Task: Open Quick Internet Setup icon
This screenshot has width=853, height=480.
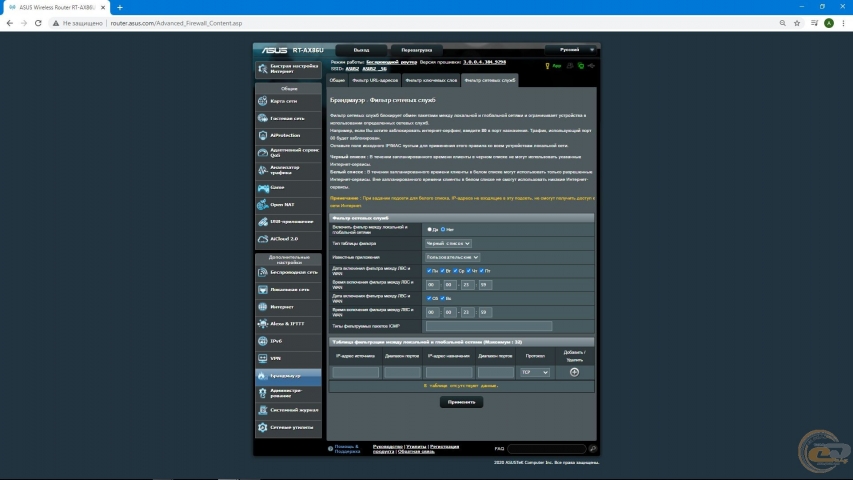Action: point(263,69)
